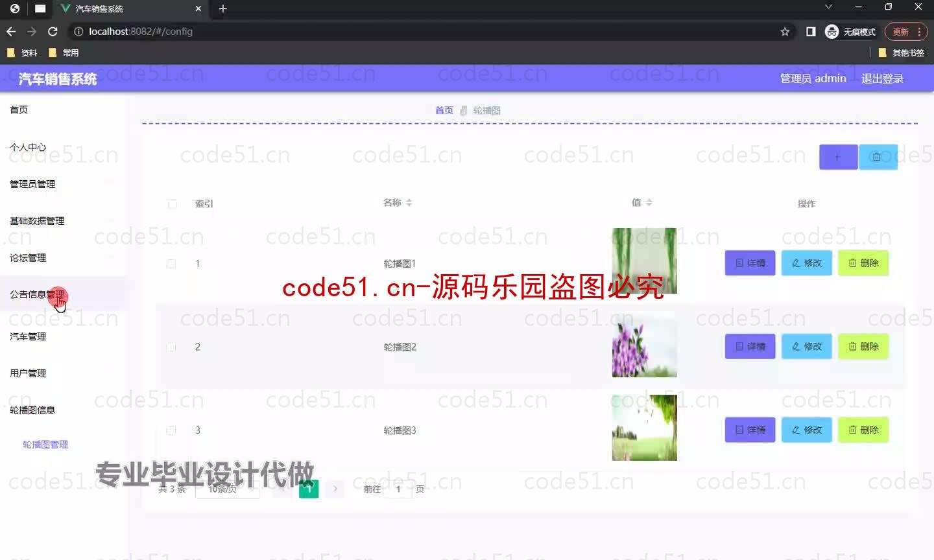The height and width of the screenshot is (560, 934).
Task: Click the page jump number input
Action: (x=398, y=489)
